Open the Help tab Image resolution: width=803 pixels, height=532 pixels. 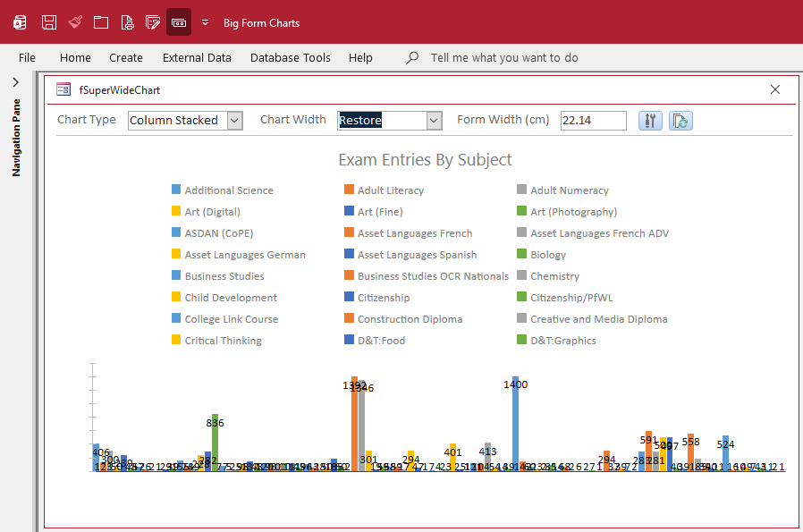coord(360,58)
